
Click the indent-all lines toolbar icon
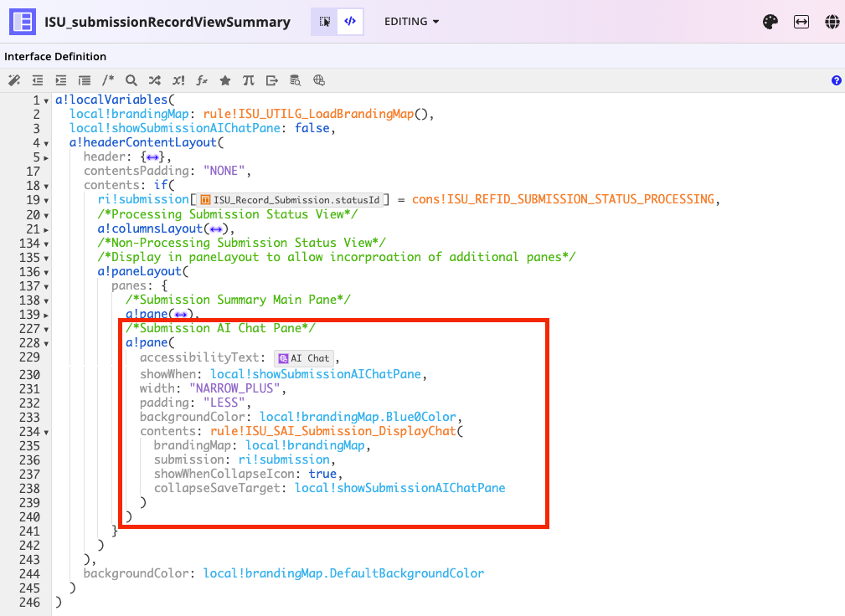(85, 80)
